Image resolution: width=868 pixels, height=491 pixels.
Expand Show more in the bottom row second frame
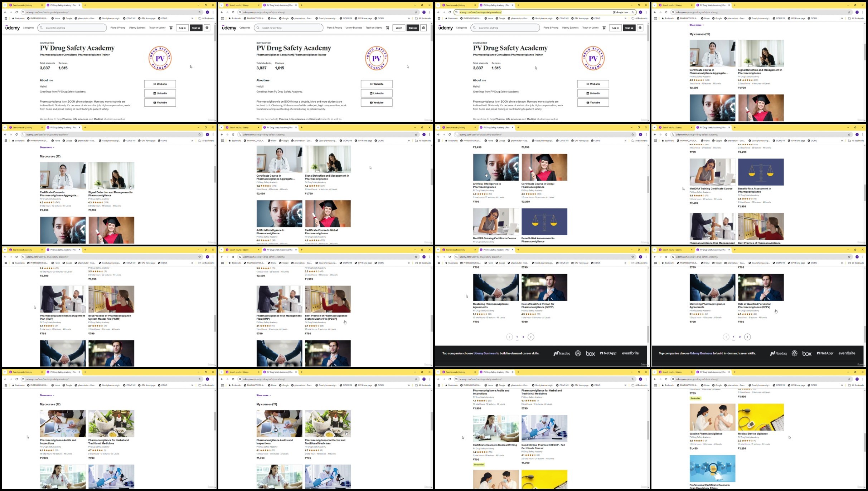tap(263, 395)
